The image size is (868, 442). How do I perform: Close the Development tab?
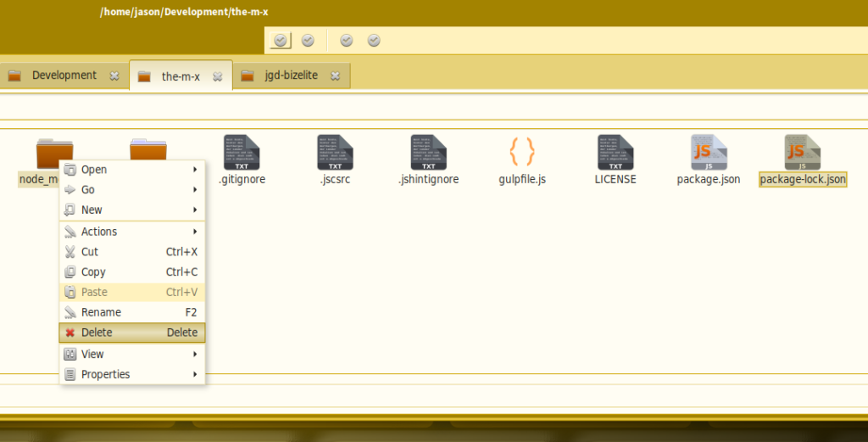coord(114,76)
